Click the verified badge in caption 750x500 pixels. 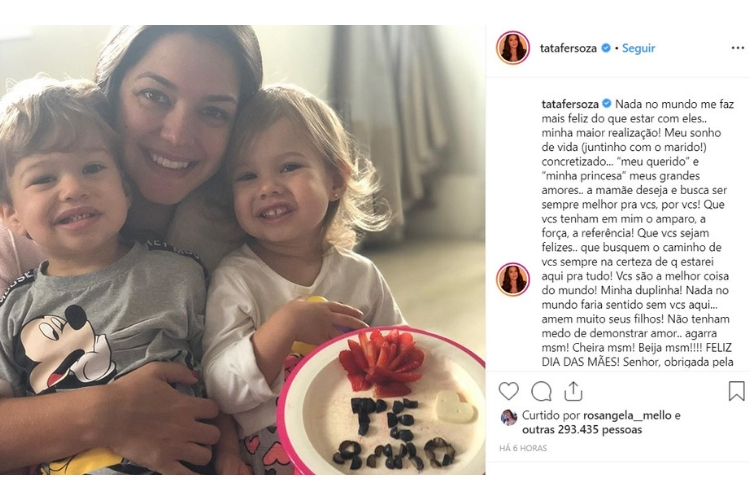pyautogui.click(x=607, y=103)
